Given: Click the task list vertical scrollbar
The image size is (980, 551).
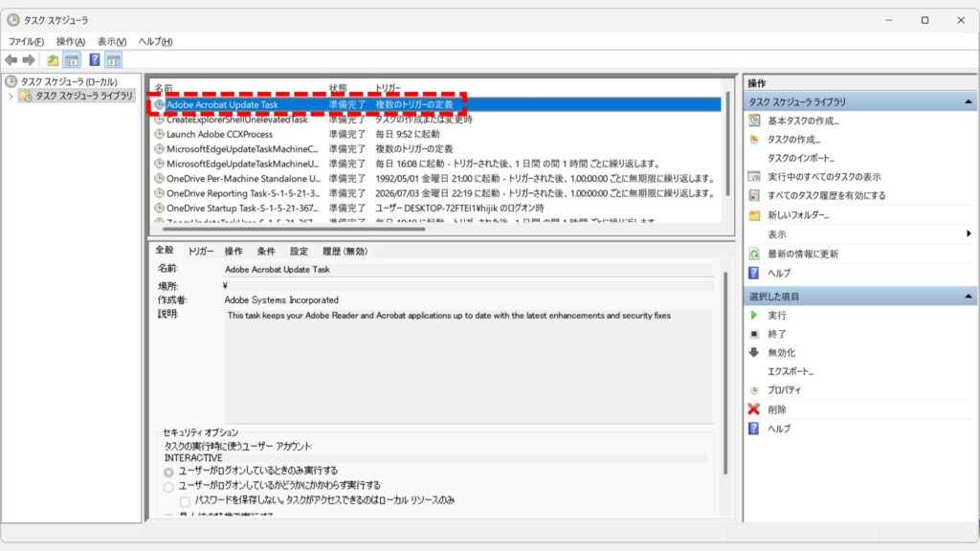Looking at the screenshot, I should (727, 143).
